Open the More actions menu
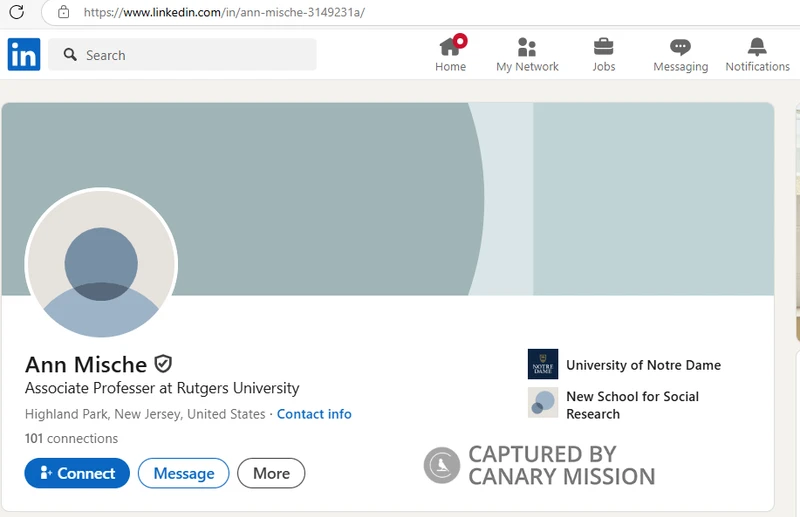Viewport: 800px width, 517px height. (271, 473)
